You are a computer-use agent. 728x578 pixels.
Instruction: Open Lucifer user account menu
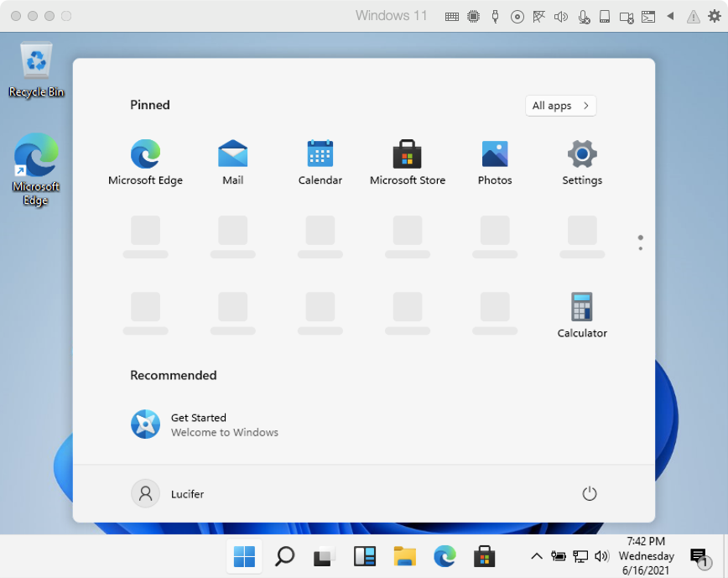(168, 493)
